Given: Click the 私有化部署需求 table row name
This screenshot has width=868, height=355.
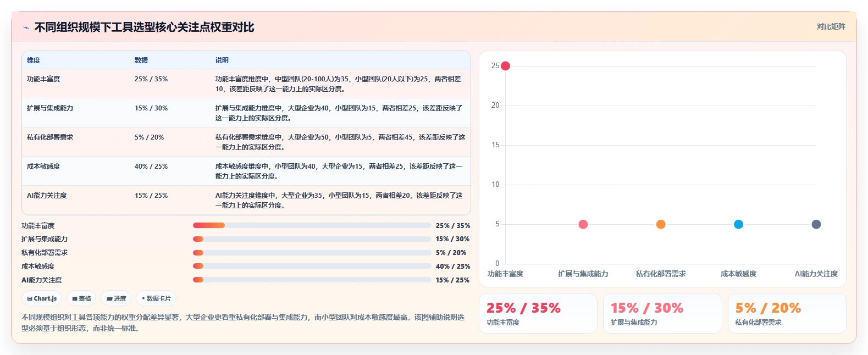Looking at the screenshot, I should coord(50,137).
